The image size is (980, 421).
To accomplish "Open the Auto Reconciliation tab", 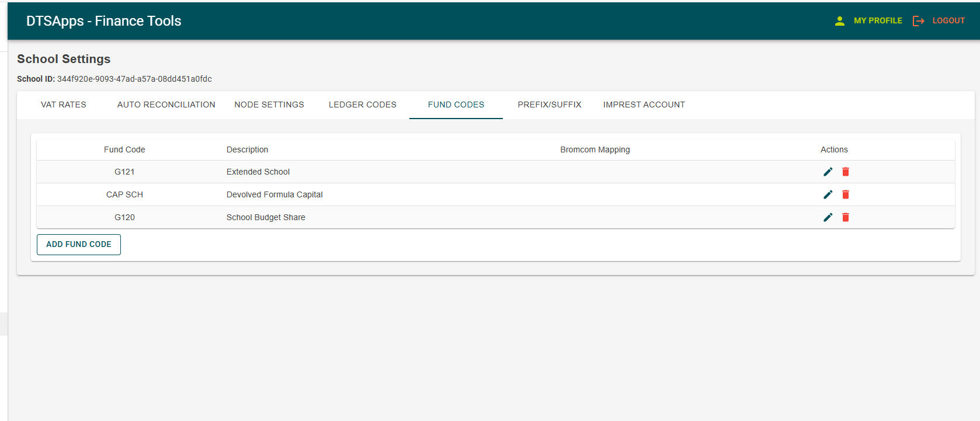I will point(166,105).
